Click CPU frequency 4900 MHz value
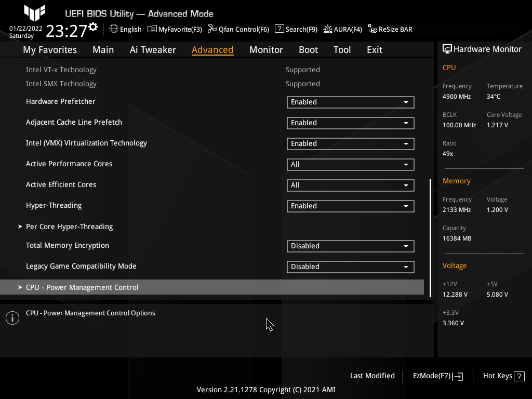The width and height of the screenshot is (532, 399). (456, 96)
